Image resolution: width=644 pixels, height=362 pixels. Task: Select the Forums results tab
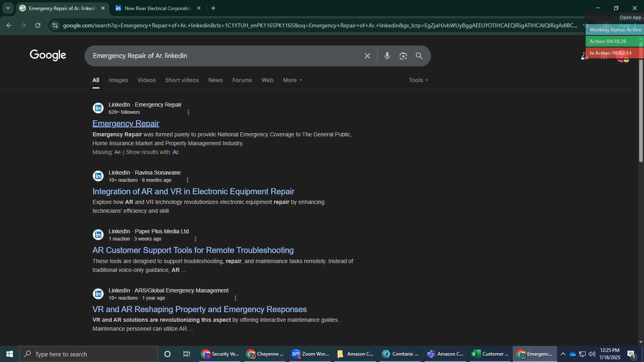pyautogui.click(x=242, y=80)
